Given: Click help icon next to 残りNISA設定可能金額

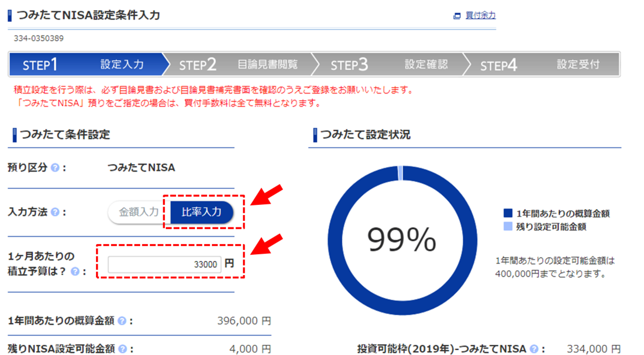Looking at the screenshot, I should pos(122,349).
